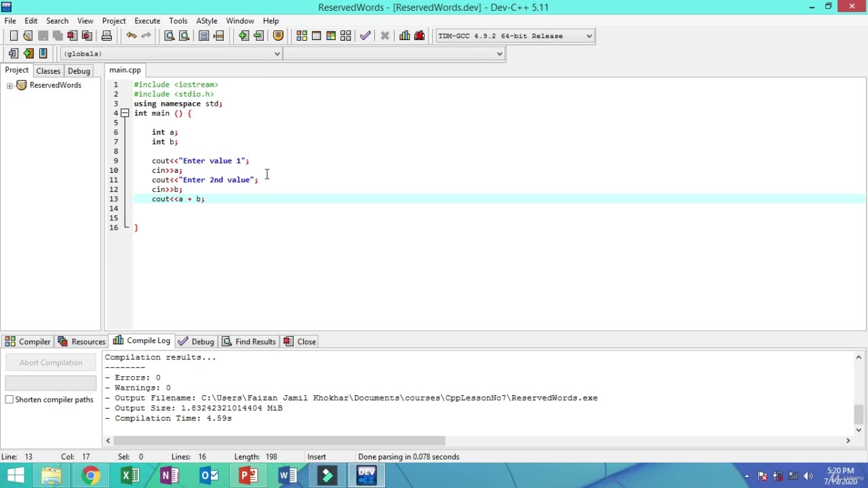Click the Goto line toolbar icon
The height and width of the screenshot is (488, 868).
[218, 36]
